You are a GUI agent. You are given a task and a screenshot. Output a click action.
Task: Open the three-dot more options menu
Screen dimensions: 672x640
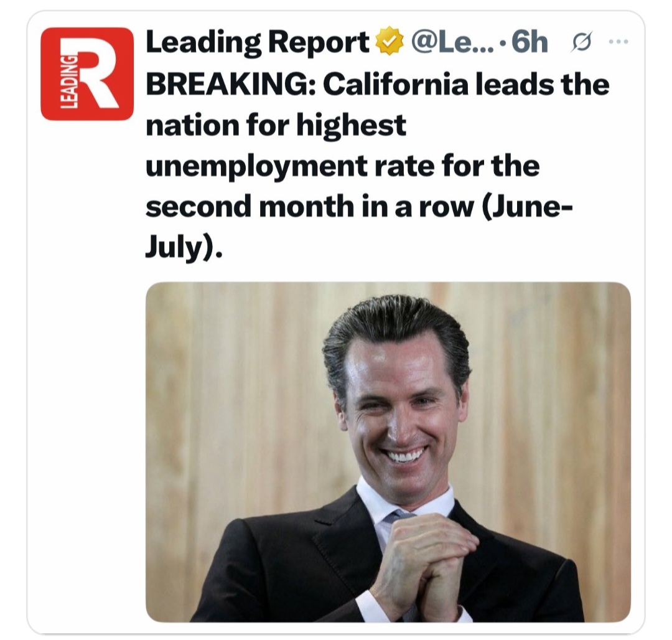tap(618, 42)
